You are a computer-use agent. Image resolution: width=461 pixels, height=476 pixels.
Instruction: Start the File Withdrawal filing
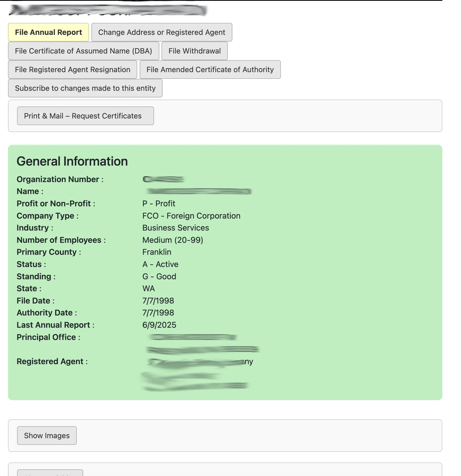tap(195, 51)
